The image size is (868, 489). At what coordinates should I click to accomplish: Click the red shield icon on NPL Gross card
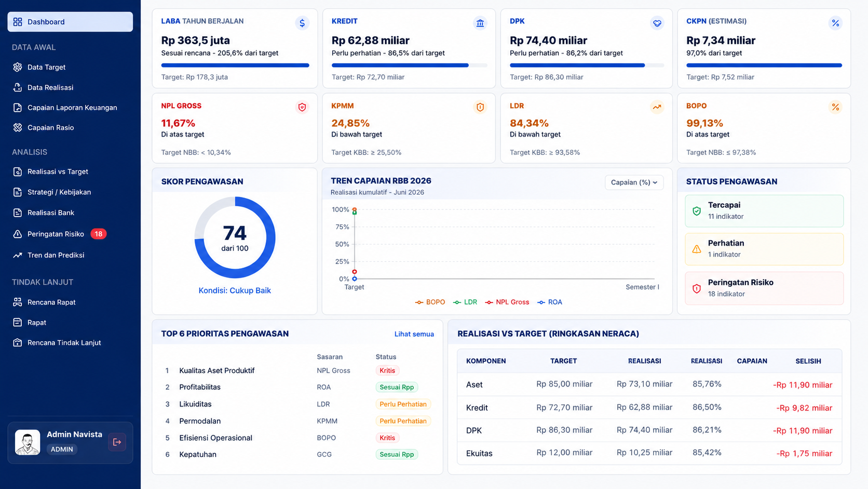pos(302,107)
